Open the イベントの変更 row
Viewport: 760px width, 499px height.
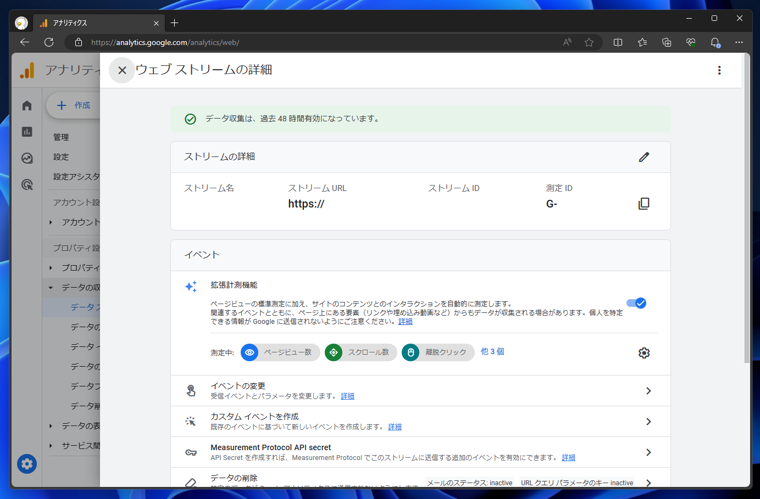[x=420, y=390]
